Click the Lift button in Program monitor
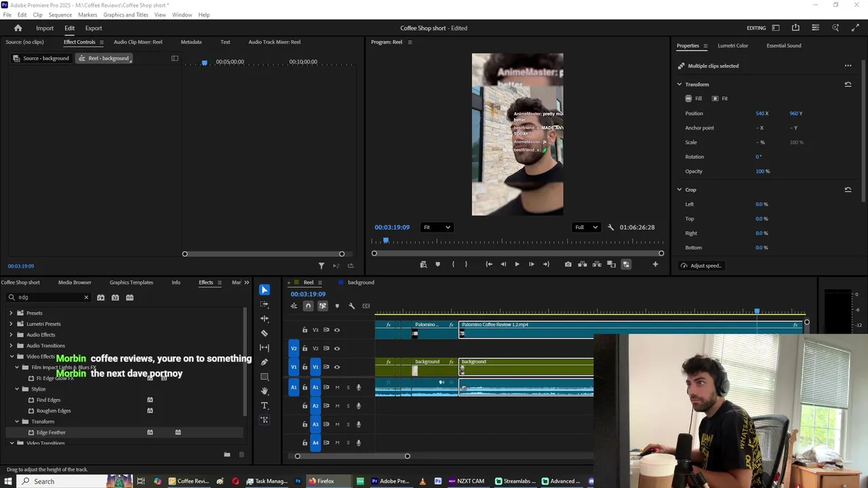 (583, 264)
